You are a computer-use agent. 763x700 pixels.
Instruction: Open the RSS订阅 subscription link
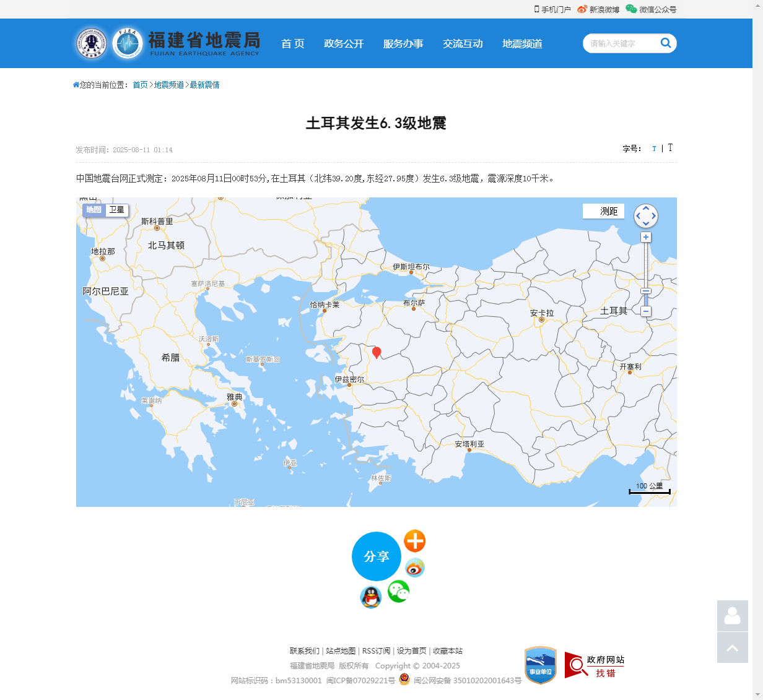coord(375,651)
